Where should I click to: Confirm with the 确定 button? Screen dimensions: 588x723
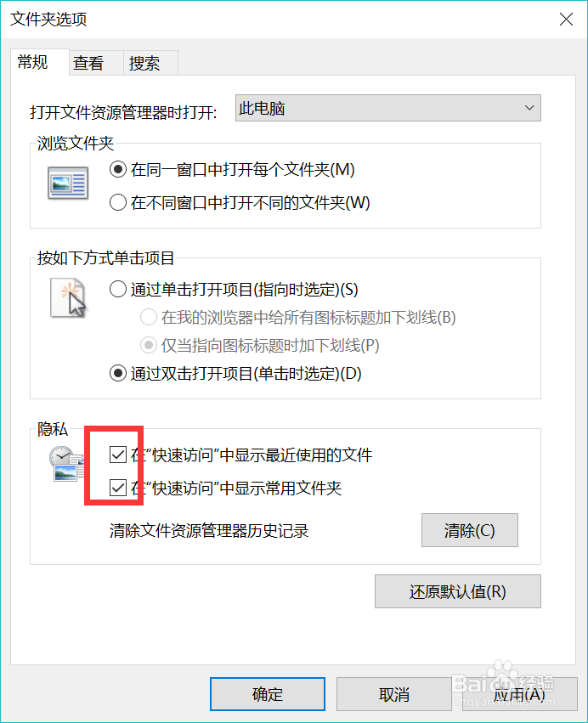pyautogui.click(x=268, y=694)
